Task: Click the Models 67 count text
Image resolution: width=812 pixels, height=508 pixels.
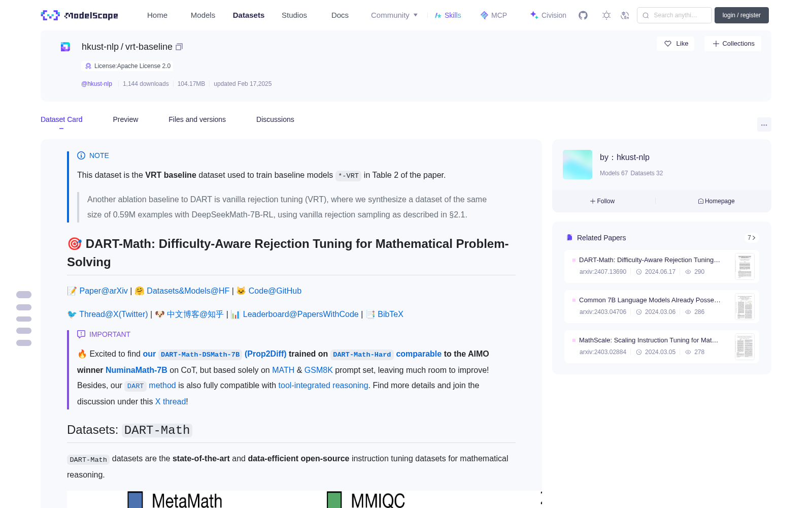Action: 614,173
